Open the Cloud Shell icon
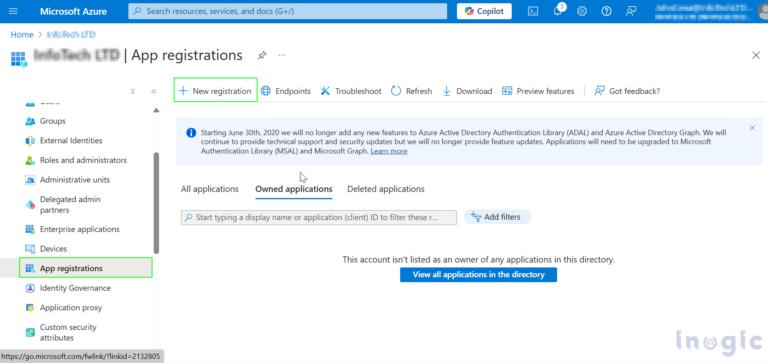Viewport: 768px width, 363px height. pyautogui.click(x=533, y=11)
